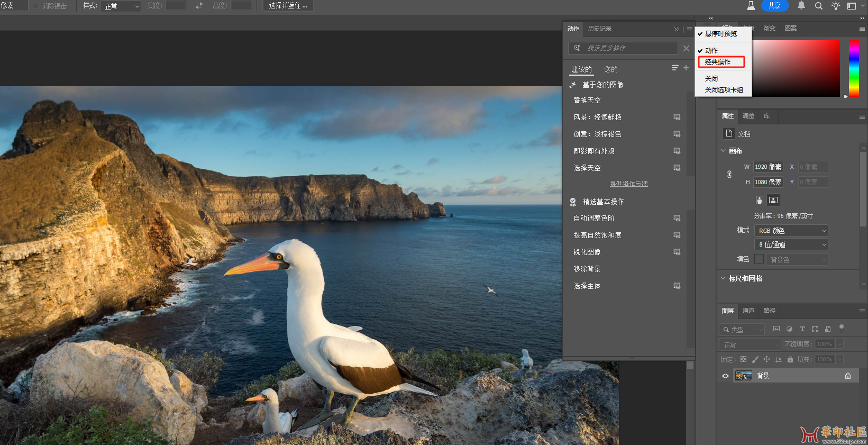Toggle the layer filtering switch
The height and width of the screenshot is (445, 868).
pos(842,327)
